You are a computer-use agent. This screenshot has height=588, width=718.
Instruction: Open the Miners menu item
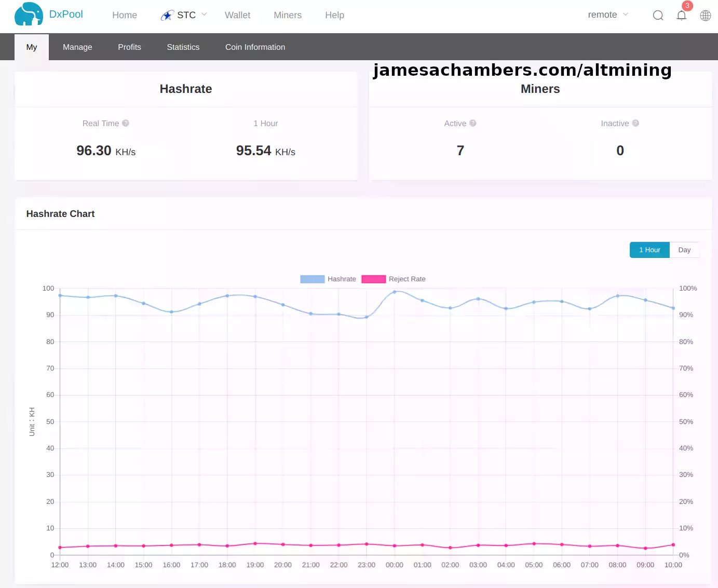pyautogui.click(x=288, y=15)
